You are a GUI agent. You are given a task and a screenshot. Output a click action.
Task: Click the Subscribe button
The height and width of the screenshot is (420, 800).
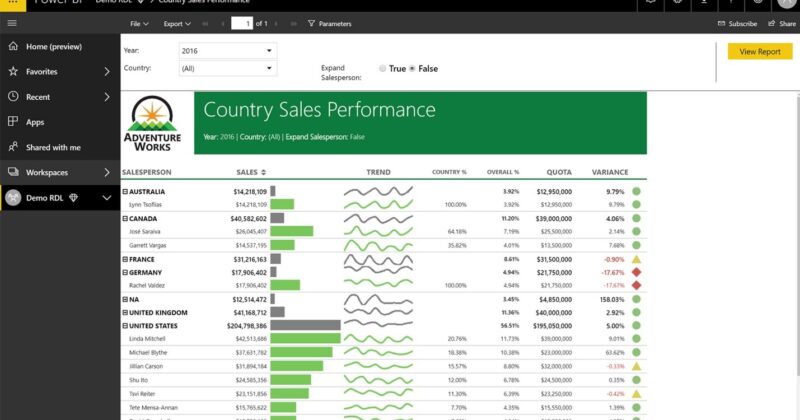click(737, 23)
